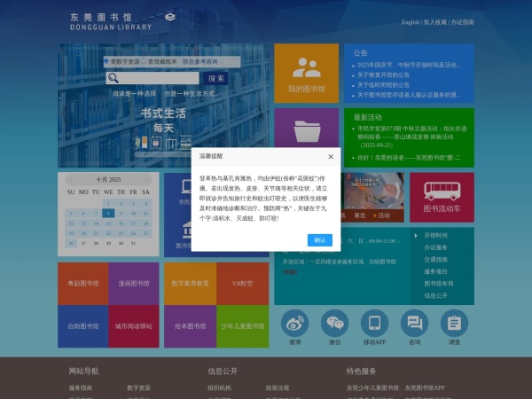Open footer link 组织机构
Viewport: 532px width, 399px height.
point(219,387)
